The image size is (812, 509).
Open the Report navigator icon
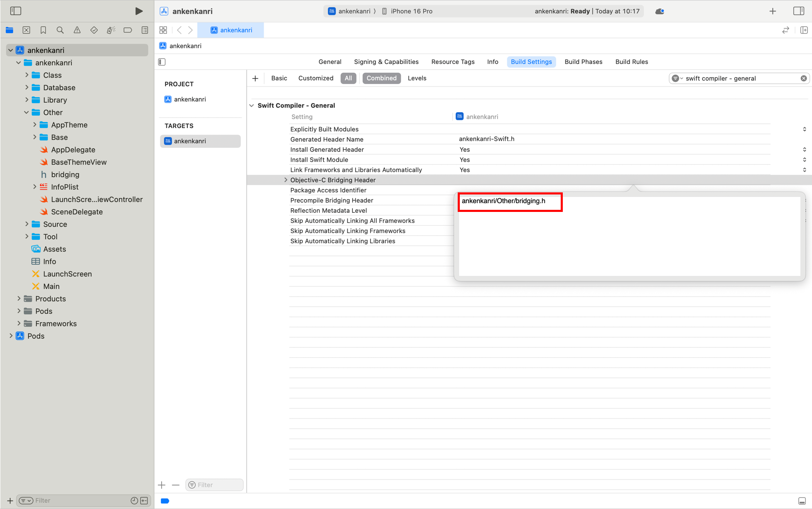[x=145, y=30]
